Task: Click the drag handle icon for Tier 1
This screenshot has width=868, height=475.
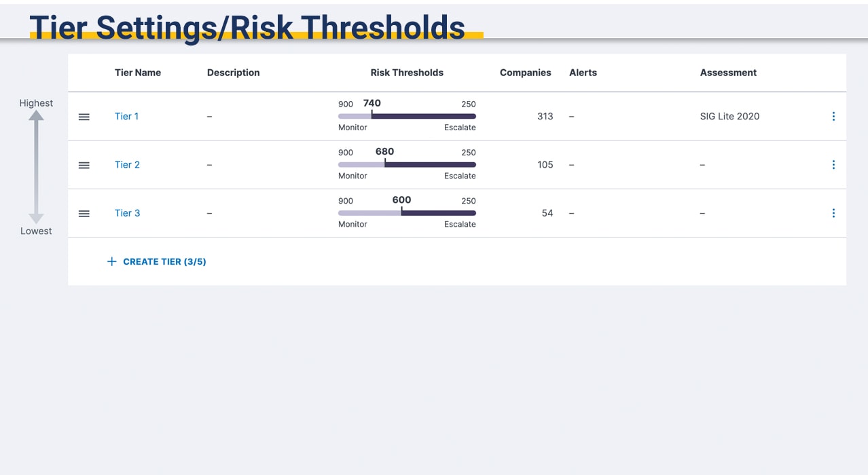Action: click(84, 117)
